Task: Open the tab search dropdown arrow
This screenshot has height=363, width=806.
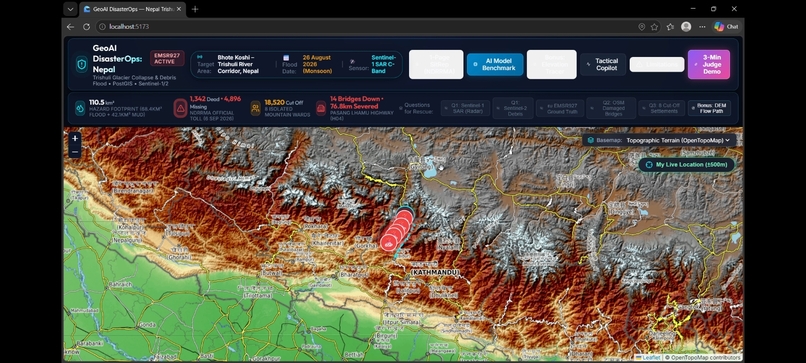Action: coord(70,9)
